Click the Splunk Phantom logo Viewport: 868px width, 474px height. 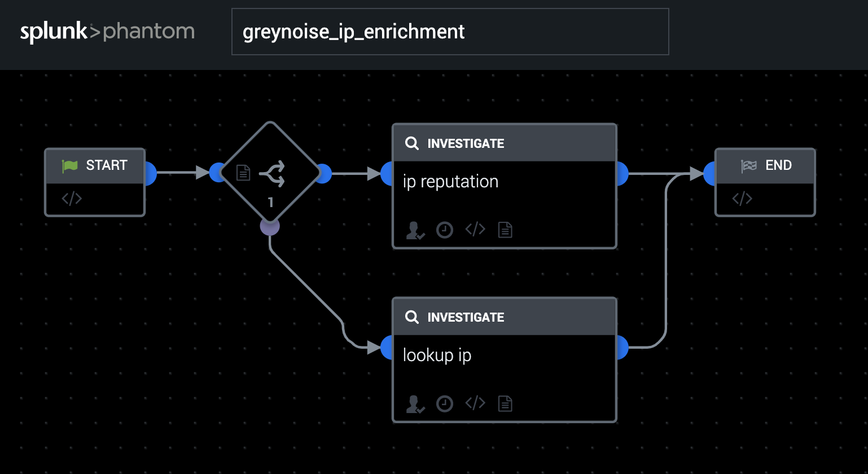[107, 32]
